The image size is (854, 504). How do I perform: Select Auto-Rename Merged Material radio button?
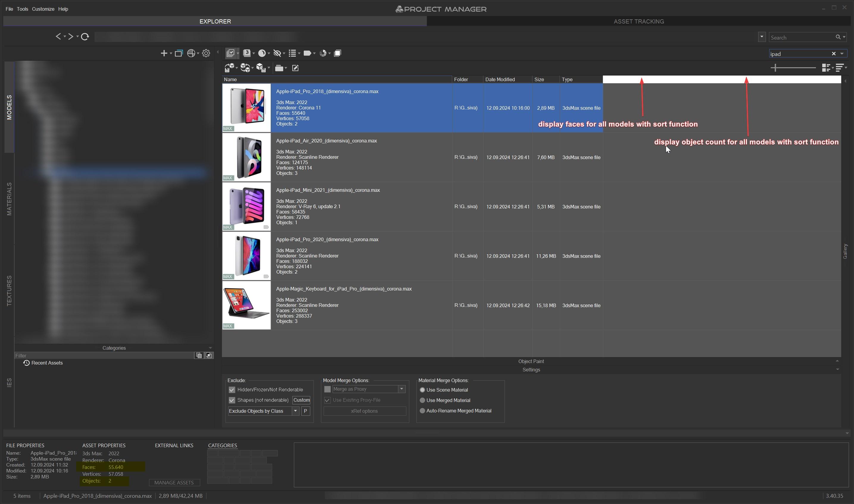click(x=422, y=411)
